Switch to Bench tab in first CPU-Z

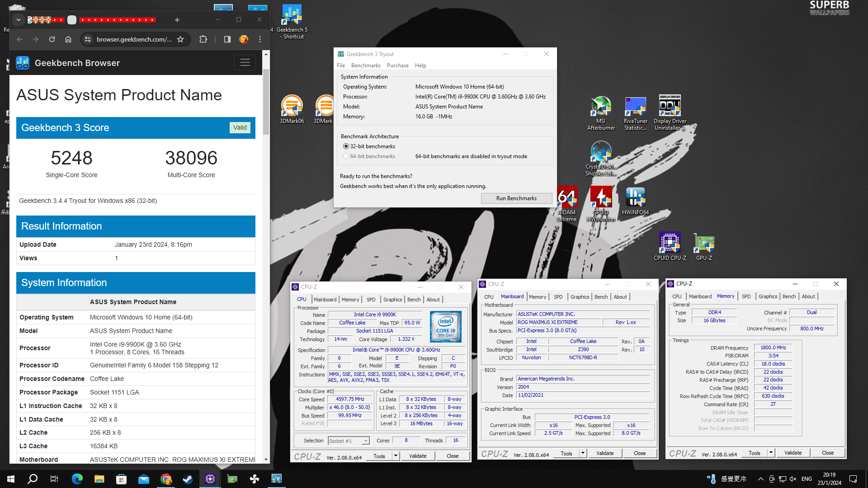(414, 300)
